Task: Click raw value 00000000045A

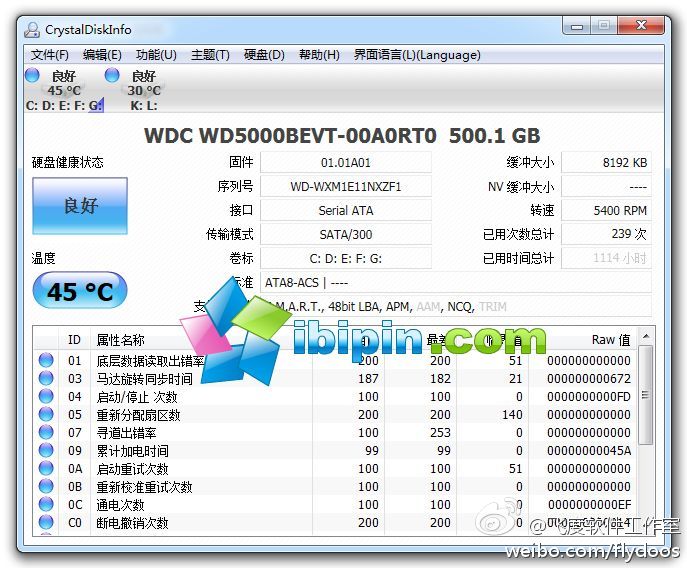Action: [x=589, y=451]
